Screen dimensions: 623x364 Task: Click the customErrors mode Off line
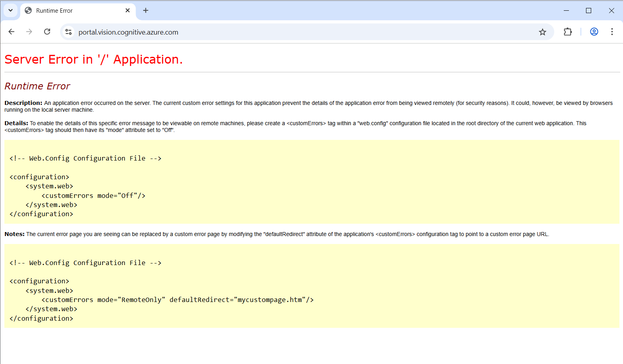pos(93,195)
